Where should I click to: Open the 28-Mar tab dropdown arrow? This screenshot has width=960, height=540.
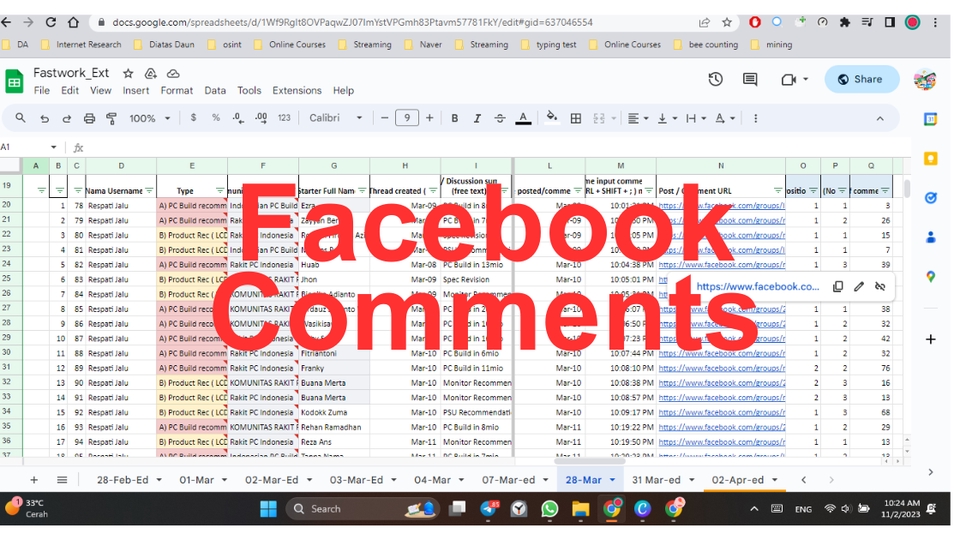612,480
